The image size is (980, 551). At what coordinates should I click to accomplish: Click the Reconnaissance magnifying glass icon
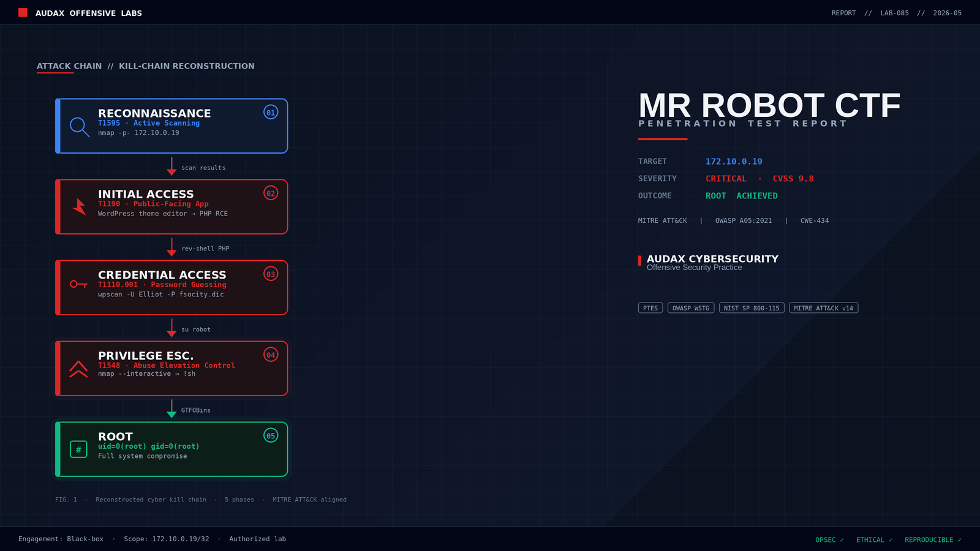point(80,127)
